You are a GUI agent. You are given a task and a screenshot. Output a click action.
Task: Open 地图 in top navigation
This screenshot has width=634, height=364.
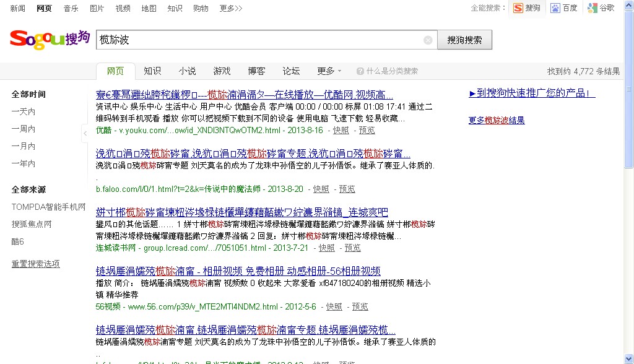tap(149, 8)
